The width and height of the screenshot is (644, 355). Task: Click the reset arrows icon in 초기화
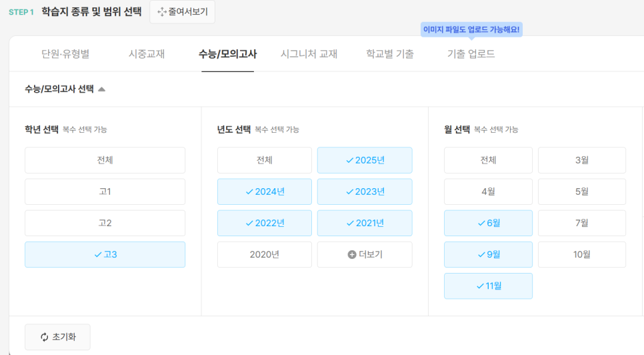click(45, 337)
